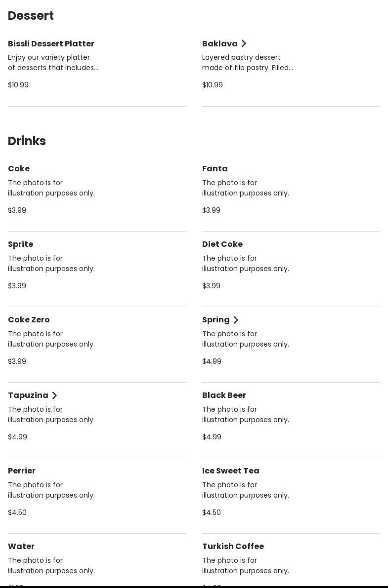This screenshot has height=588, width=388.
Task: Choose the Sprite drink
Action: click(20, 244)
